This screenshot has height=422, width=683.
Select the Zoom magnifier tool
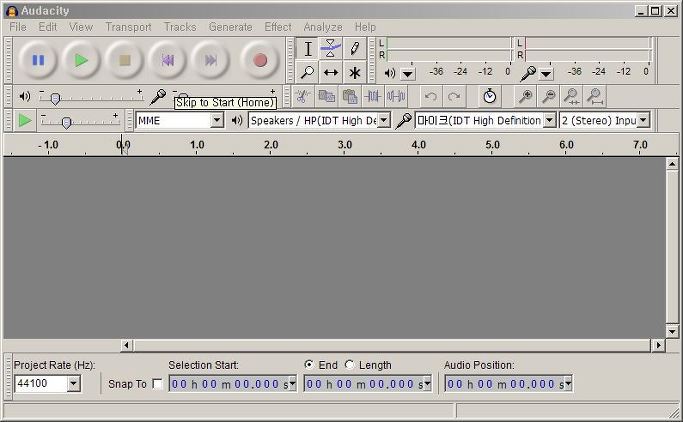click(308, 72)
